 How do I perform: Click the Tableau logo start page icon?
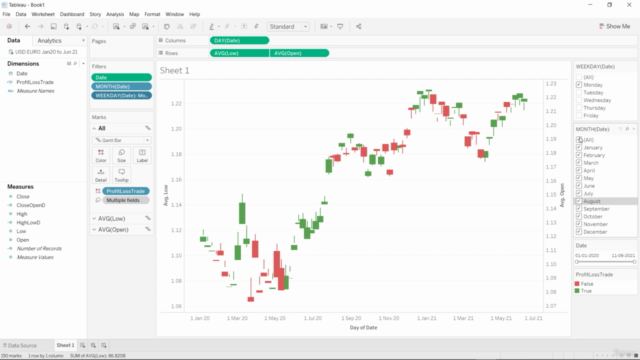pyautogui.click(x=9, y=27)
